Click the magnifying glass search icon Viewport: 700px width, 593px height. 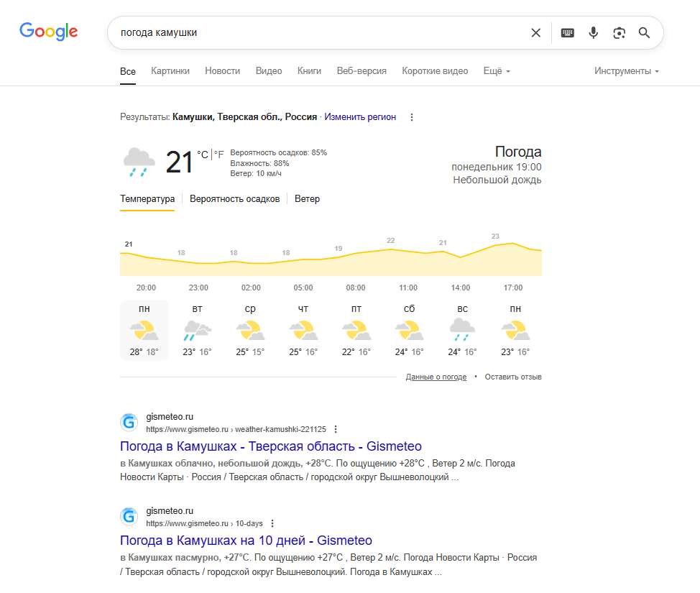(644, 32)
